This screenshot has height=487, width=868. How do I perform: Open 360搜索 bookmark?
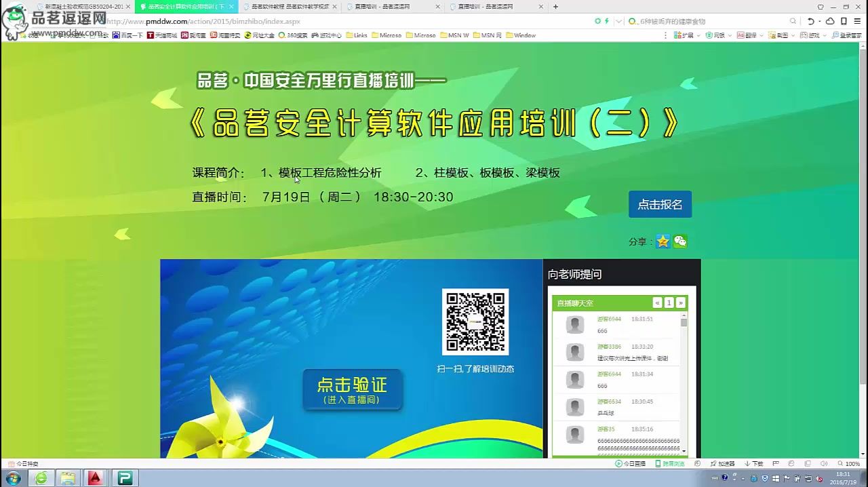pyautogui.click(x=293, y=35)
